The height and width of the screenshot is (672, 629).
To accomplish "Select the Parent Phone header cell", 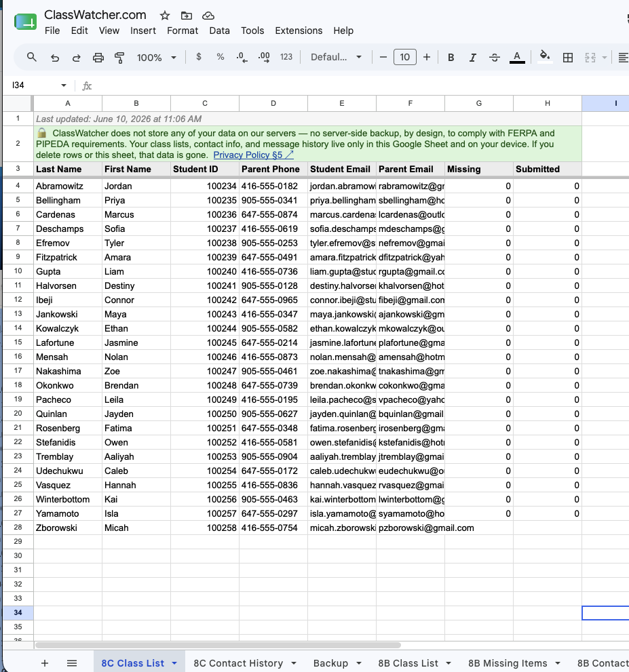I will (273, 169).
